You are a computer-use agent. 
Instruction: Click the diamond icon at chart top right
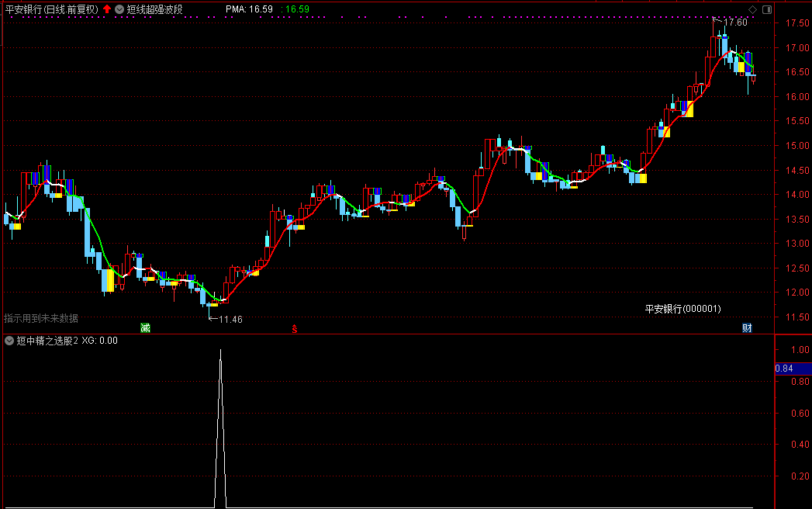click(x=752, y=9)
